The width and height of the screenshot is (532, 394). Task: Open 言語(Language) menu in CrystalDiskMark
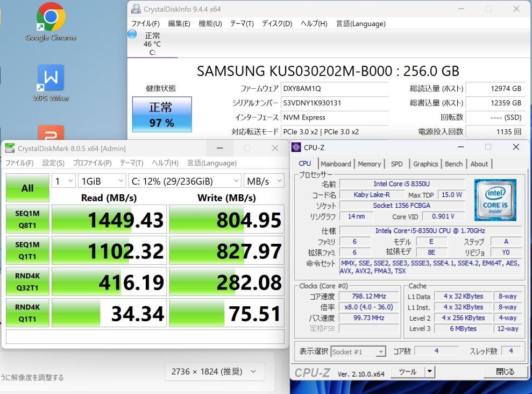(212, 163)
